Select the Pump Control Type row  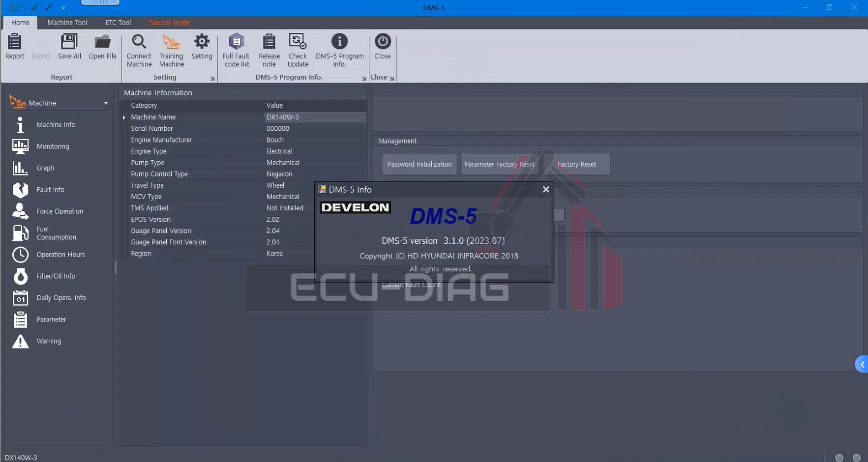click(244, 174)
